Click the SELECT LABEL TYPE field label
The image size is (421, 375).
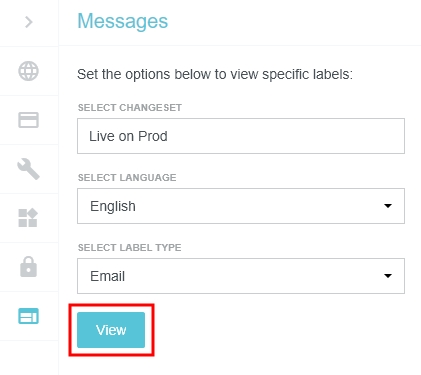point(129,248)
